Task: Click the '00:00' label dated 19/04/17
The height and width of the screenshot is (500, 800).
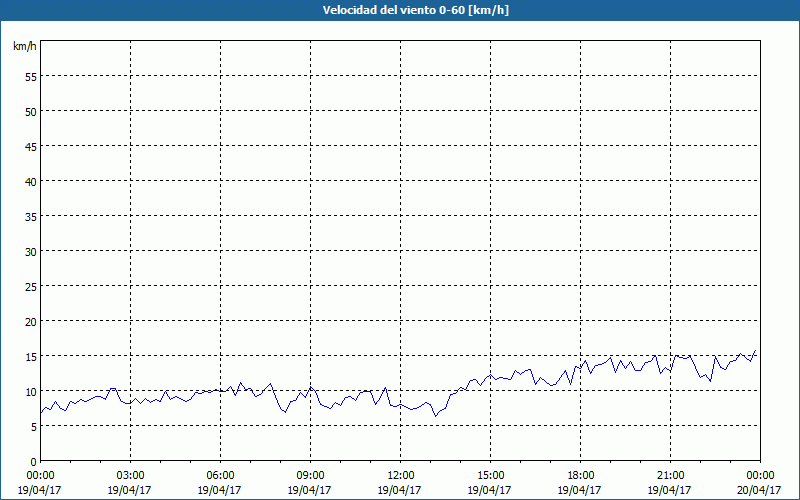Action: 40,476
